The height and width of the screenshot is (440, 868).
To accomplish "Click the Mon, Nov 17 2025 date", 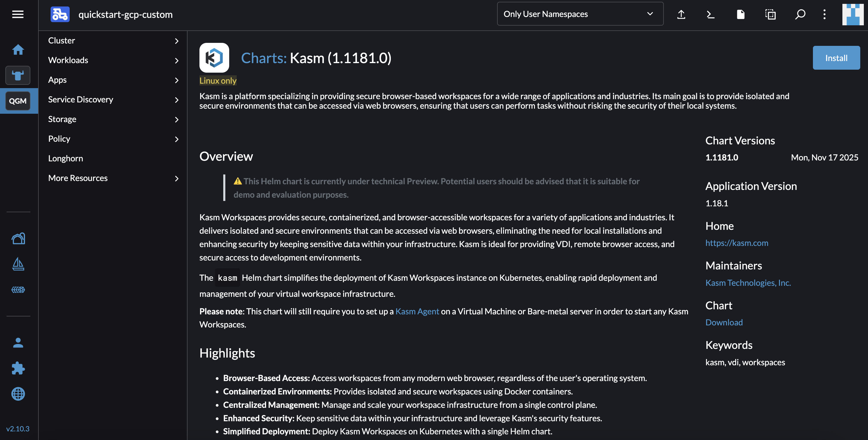I will click(x=825, y=157).
